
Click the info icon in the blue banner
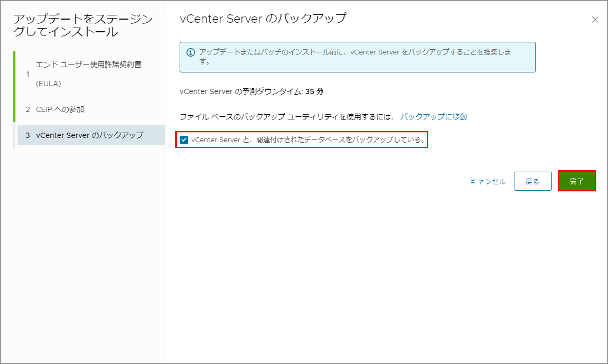190,52
